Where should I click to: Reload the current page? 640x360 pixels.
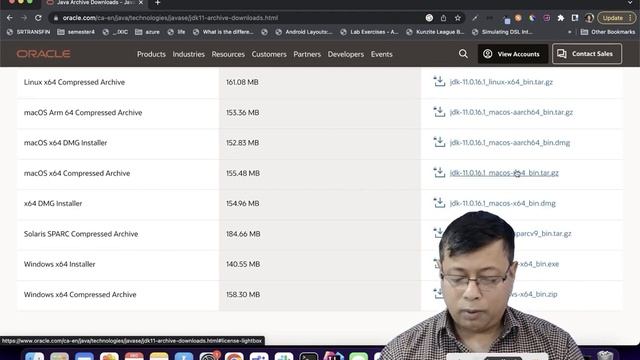[x=38, y=18]
